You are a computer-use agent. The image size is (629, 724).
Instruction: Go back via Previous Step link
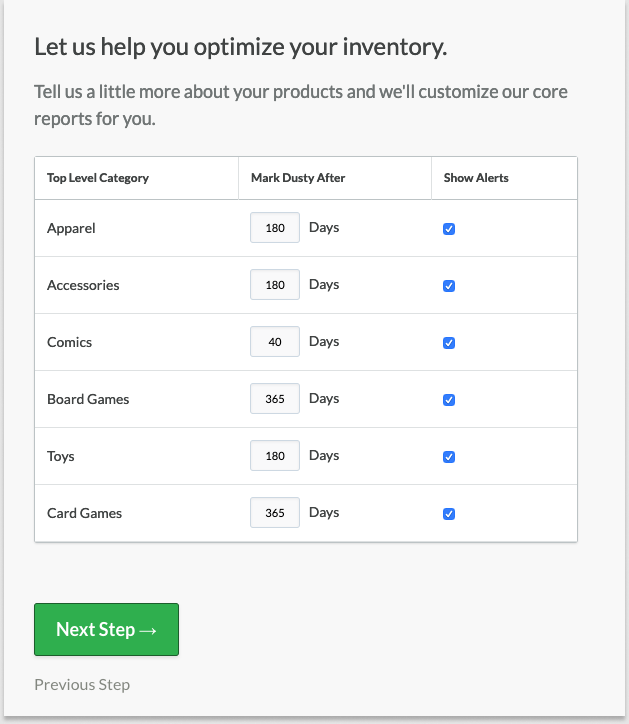coord(82,685)
